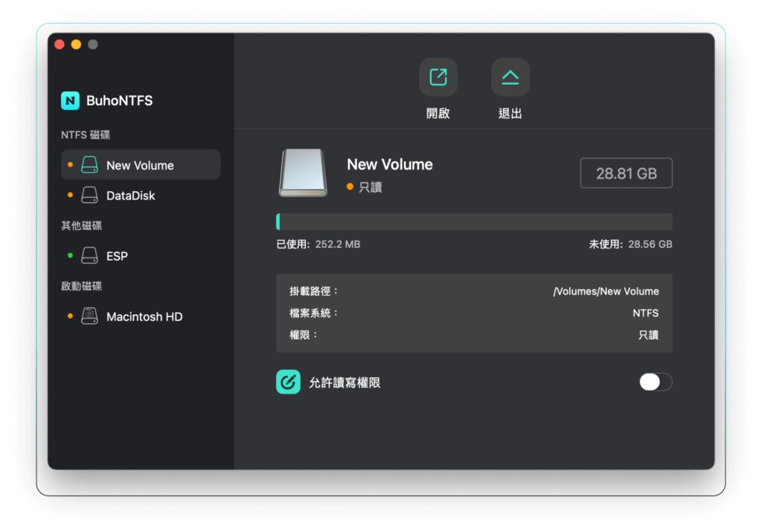Image resolution: width=762 pixels, height=532 pixels.
Task: Click the 28.81 GB capacity box
Action: coord(626,173)
